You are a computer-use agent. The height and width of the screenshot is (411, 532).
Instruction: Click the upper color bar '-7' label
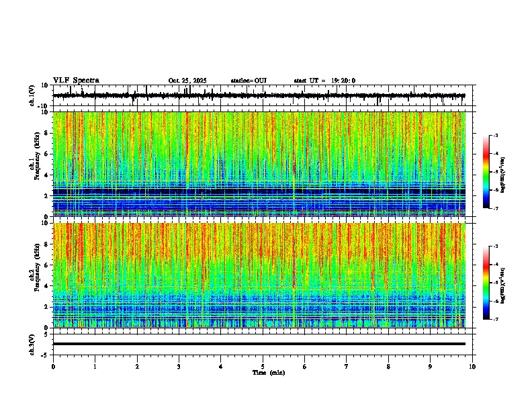496,209
